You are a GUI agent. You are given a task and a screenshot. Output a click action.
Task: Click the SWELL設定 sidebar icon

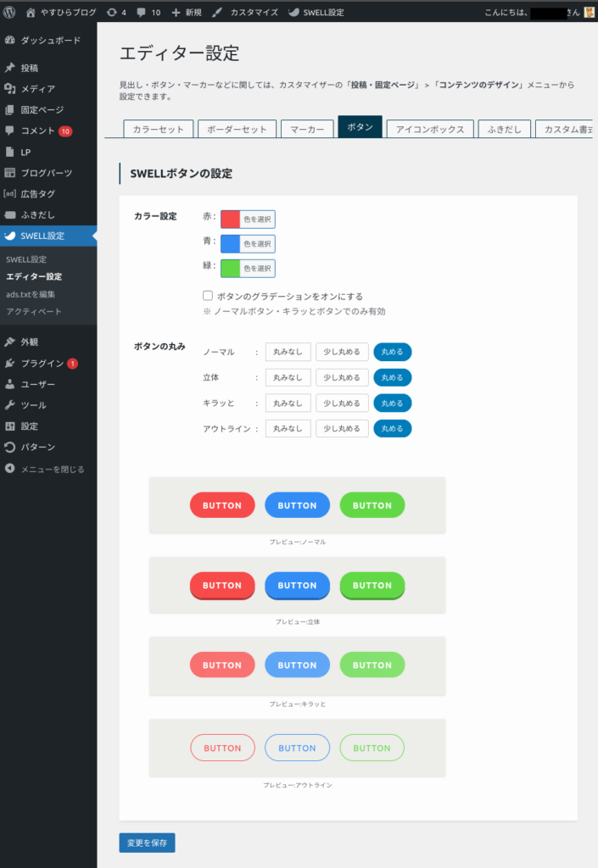10,236
